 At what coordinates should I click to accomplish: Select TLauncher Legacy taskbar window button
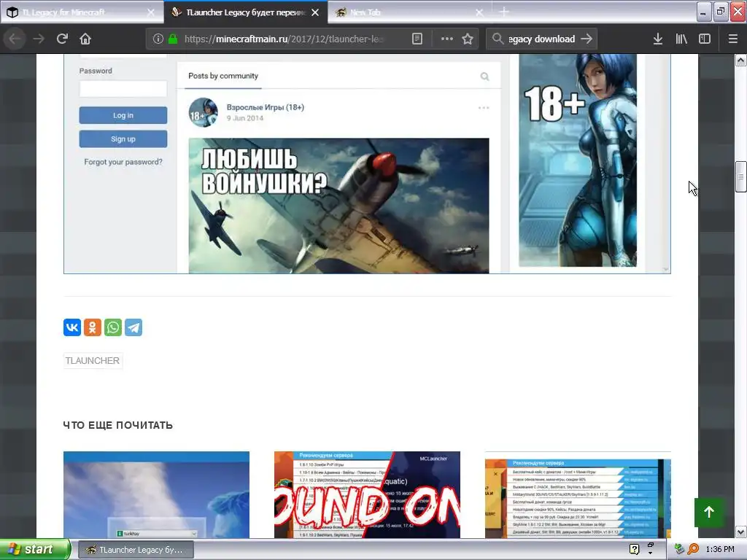(136, 550)
